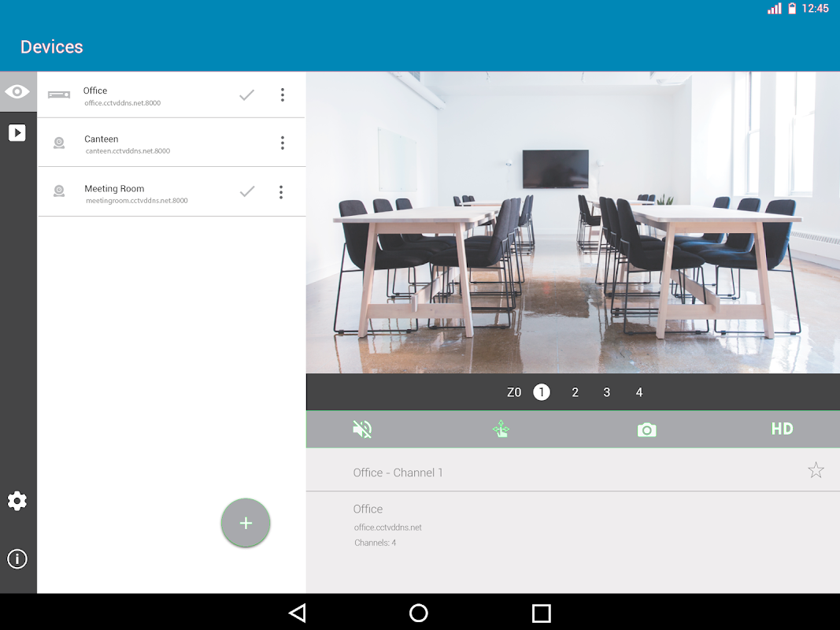Viewport: 840px width, 630px height.
Task: Add a new device with plus button
Action: tap(246, 523)
